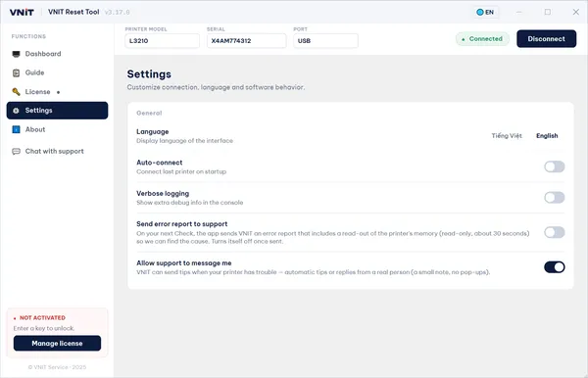The height and width of the screenshot is (378, 588).
Task: Disable Allow support to message me
Action: [x=555, y=267]
